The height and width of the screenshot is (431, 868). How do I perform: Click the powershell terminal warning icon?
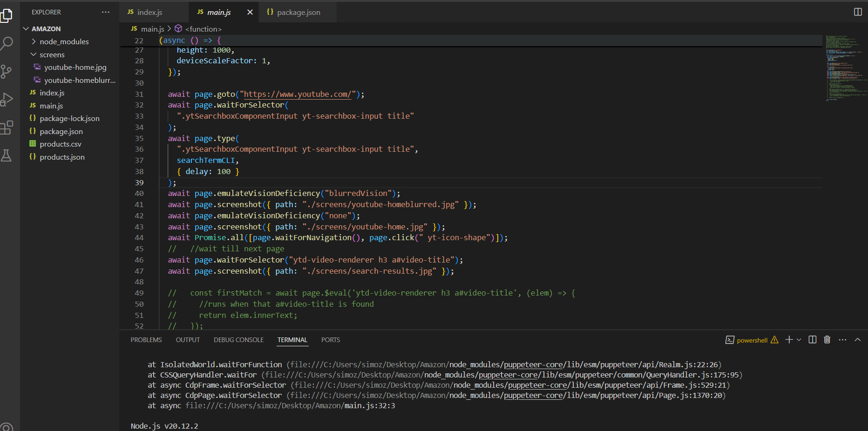[774, 340]
